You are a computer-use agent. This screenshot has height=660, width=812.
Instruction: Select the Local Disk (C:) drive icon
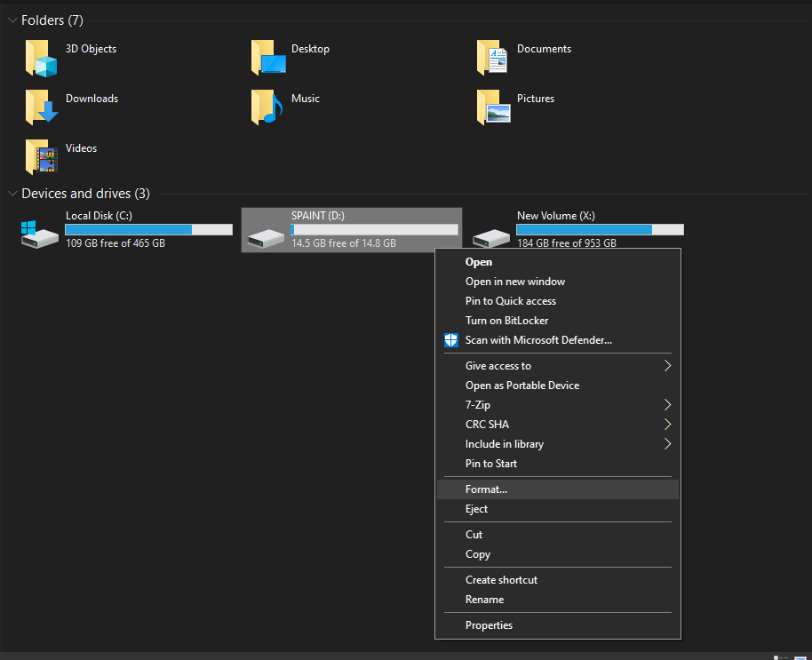(x=40, y=235)
